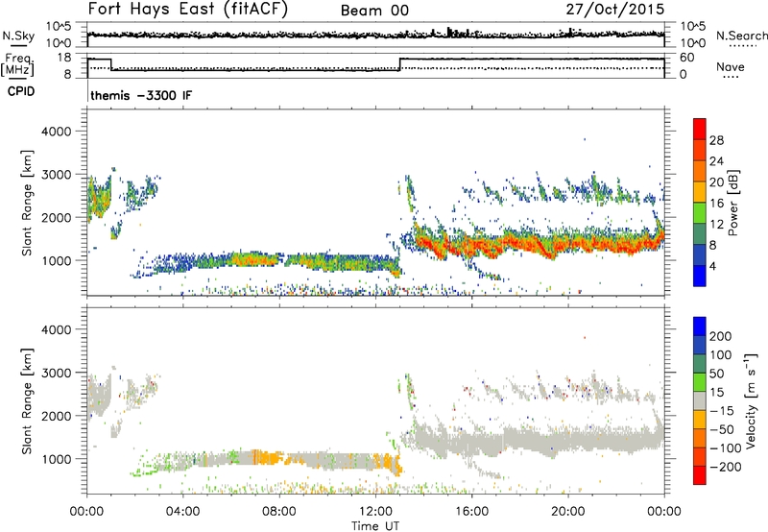Click the 'Fort Hays East (fitACF)' title

pos(188,9)
